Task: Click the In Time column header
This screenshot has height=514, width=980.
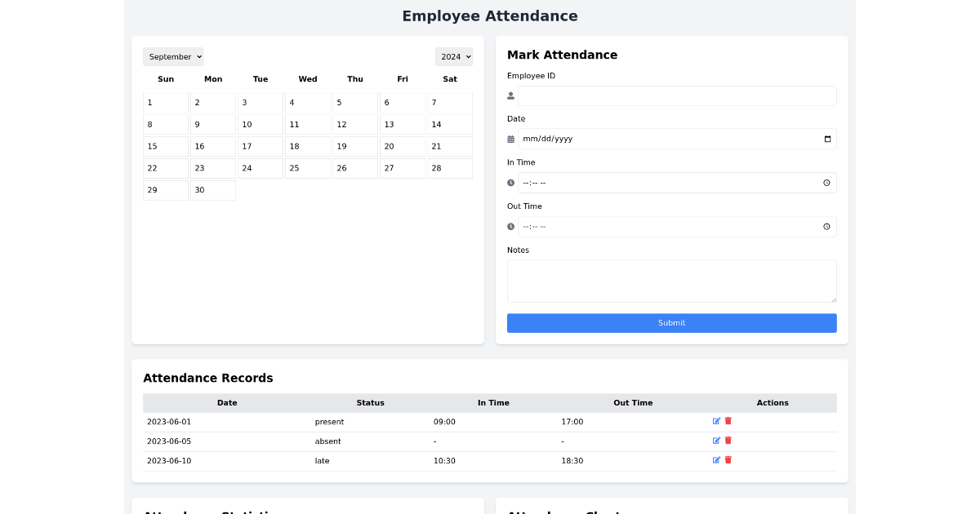Action: (x=493, y=402)
